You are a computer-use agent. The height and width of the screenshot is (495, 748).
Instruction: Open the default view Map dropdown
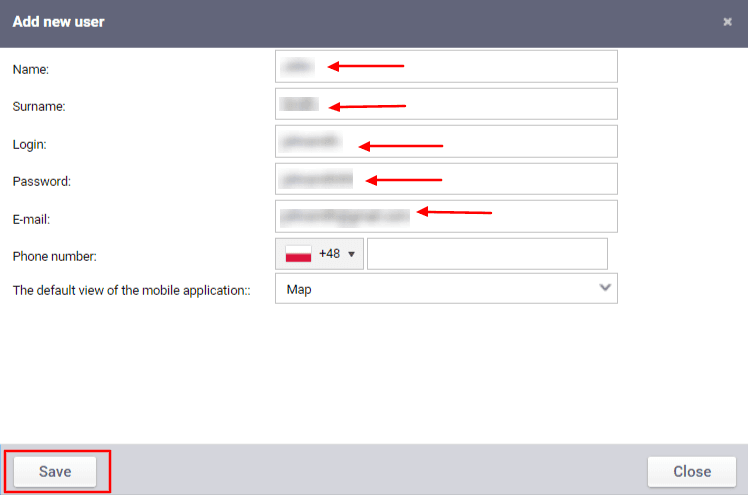[x=446, y=289]
